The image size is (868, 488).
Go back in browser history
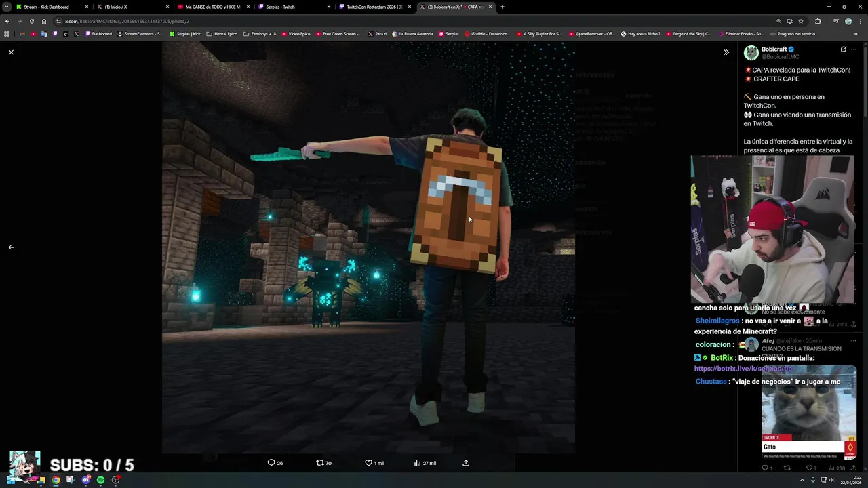pyautogui.click(x=7, y=21)
